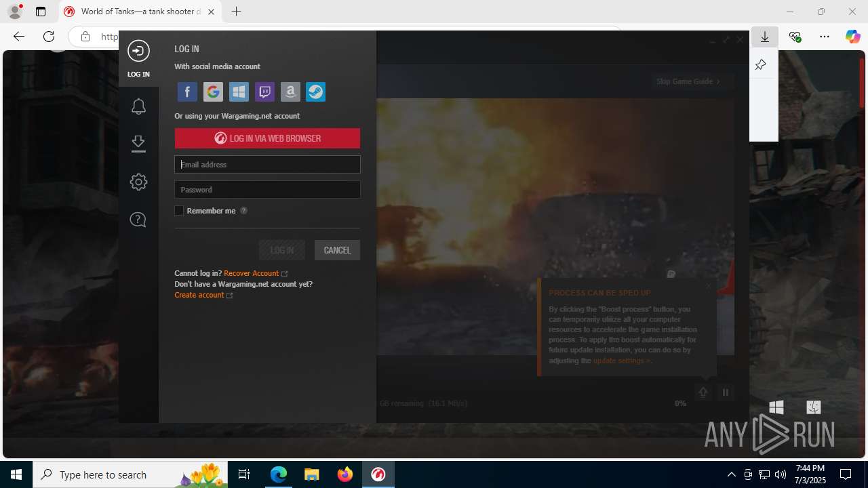868x488 pixels.
Task: Open Task View on taskbar
Action: pos(245,474)
